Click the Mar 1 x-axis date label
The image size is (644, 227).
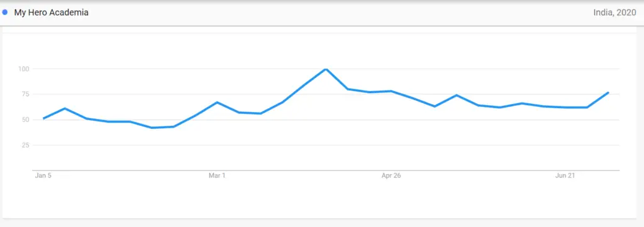coord(217,175)
